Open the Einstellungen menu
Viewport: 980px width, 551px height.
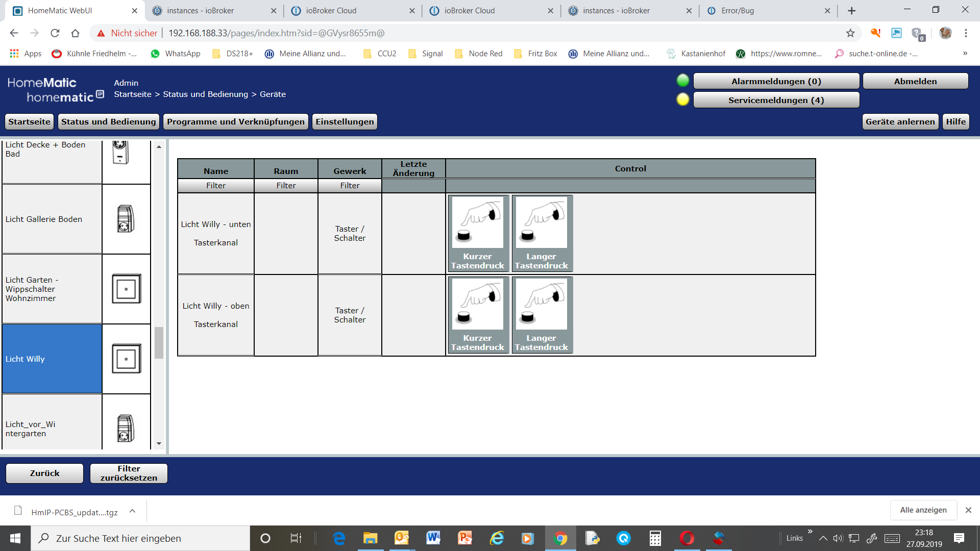click(x=345, y=121)
